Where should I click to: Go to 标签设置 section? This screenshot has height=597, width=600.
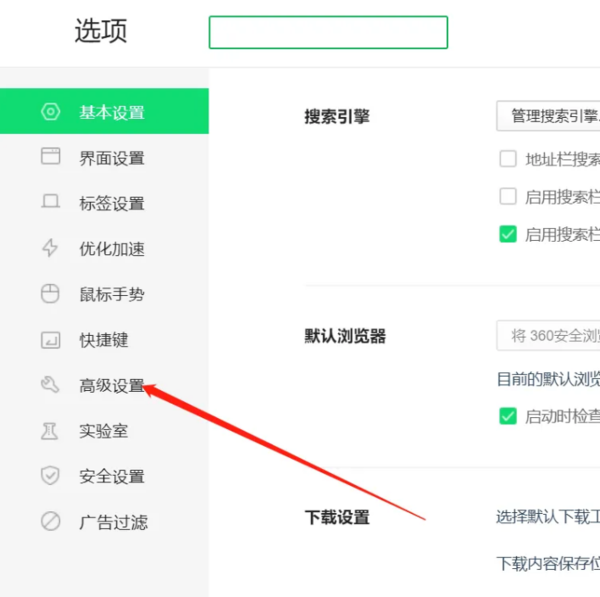click(104, 203)
